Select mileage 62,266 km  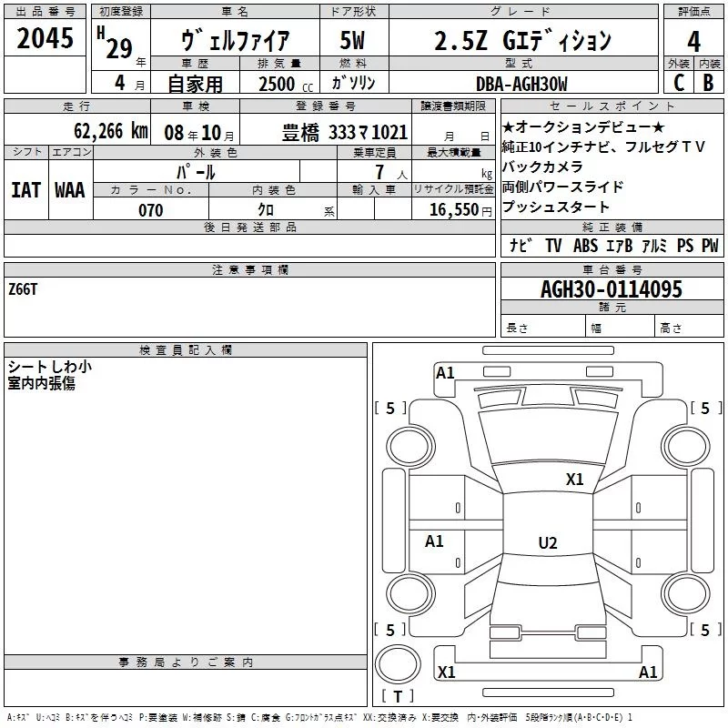click(111, 131)
